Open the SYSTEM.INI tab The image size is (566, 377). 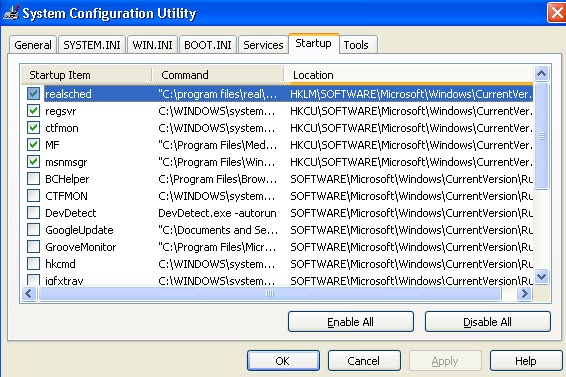point(92,45)
